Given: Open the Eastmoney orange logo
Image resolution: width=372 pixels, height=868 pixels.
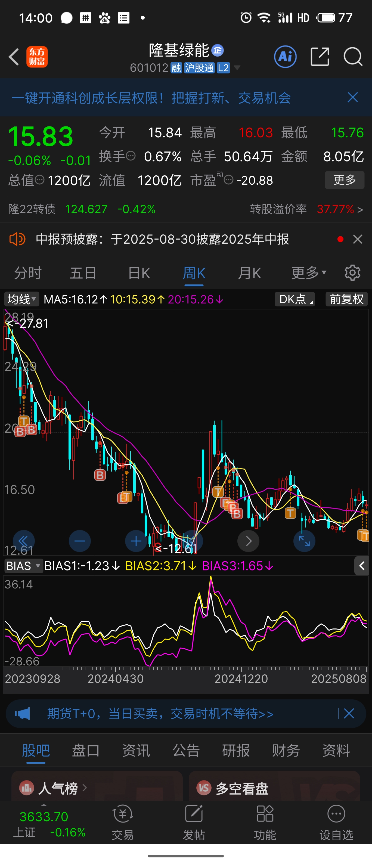Looking at the screenshot, I should [x=37, y=57].
